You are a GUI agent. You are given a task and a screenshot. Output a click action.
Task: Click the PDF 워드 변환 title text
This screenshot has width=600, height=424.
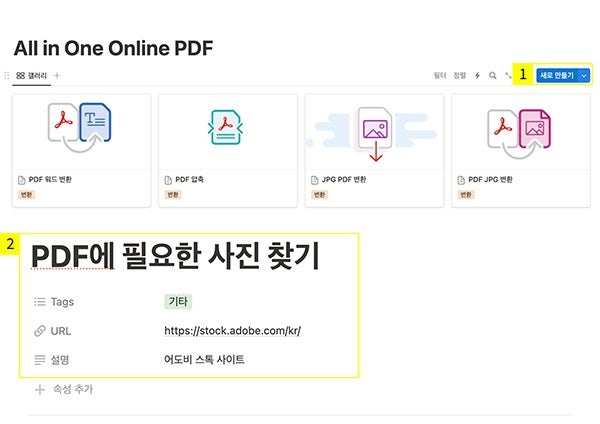click(50, 179)
